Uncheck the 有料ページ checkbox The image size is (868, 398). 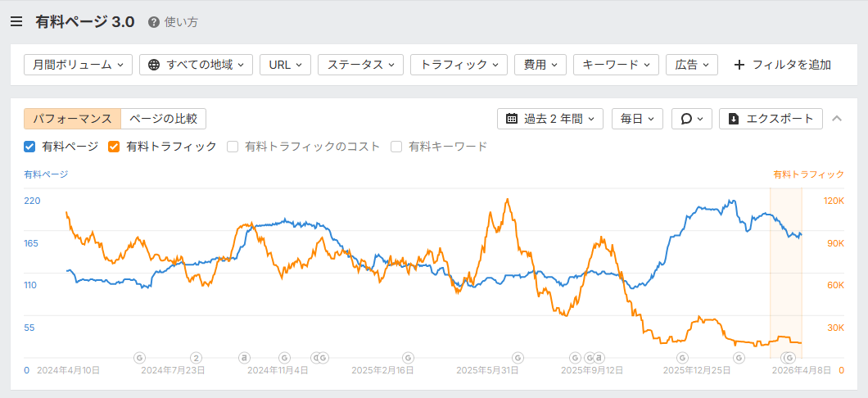29,147
